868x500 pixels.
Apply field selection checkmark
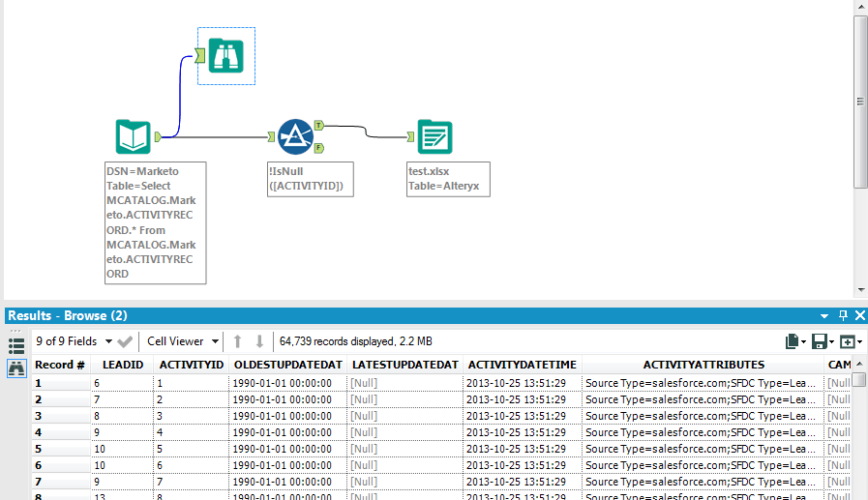click(x=126, y=341)
